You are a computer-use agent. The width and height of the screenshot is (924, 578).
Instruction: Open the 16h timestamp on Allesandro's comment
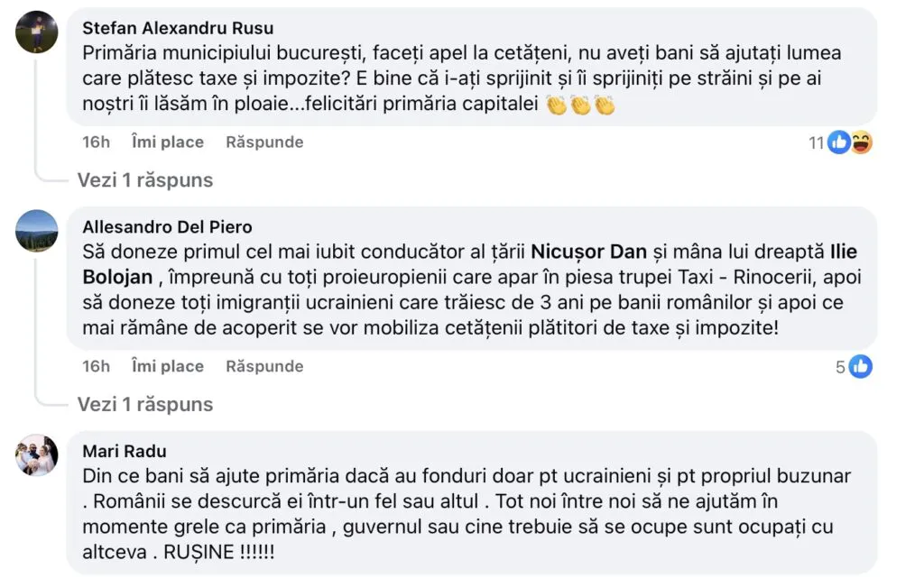point(97,366)
